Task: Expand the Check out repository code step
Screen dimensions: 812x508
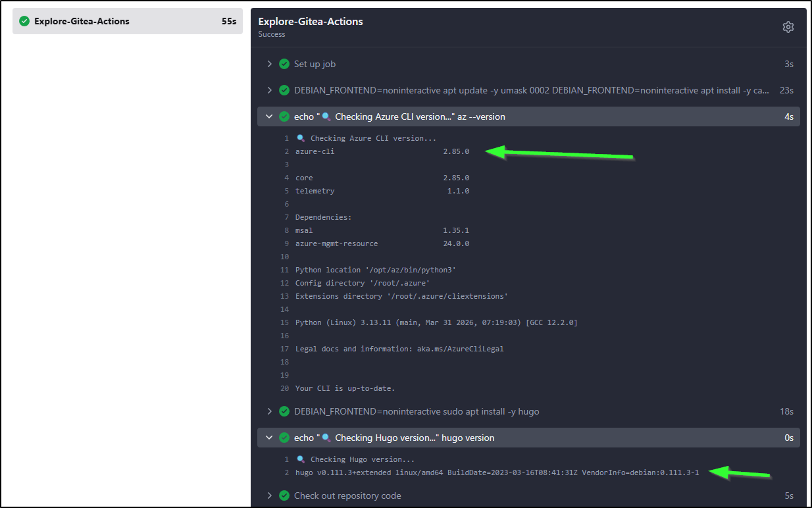Action: tap(269, 495)
